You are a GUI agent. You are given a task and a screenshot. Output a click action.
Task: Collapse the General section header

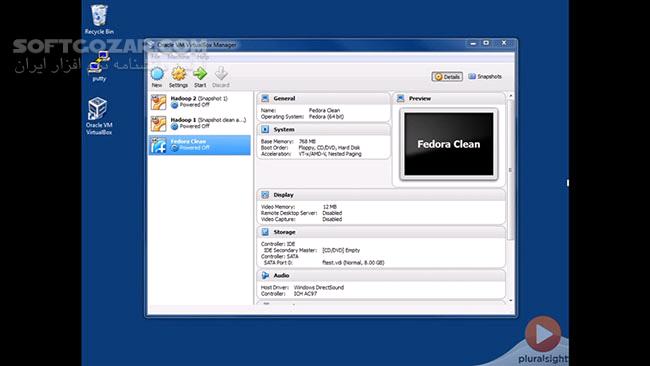323,99
